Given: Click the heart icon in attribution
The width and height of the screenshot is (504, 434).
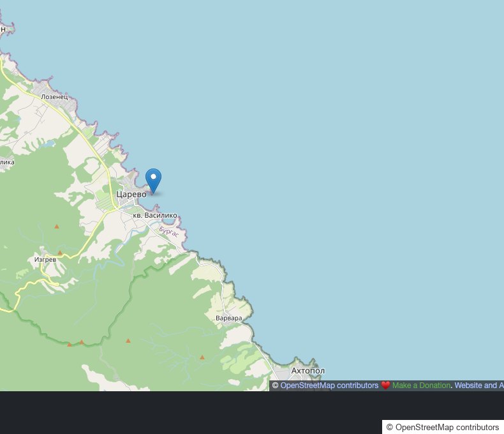Looking at the screenshot, I should pyautogui.click(x=385, y=385).
